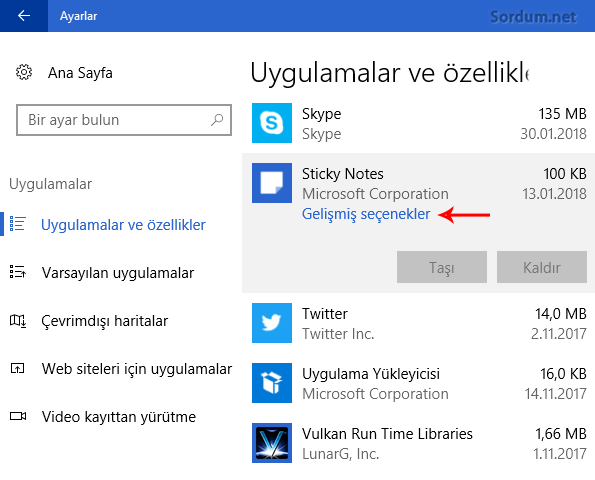Image resolution: width=595 pixels, height=480 pixels.
Task: Click the Uygulamalar section heading
Action: click(50, 184)
